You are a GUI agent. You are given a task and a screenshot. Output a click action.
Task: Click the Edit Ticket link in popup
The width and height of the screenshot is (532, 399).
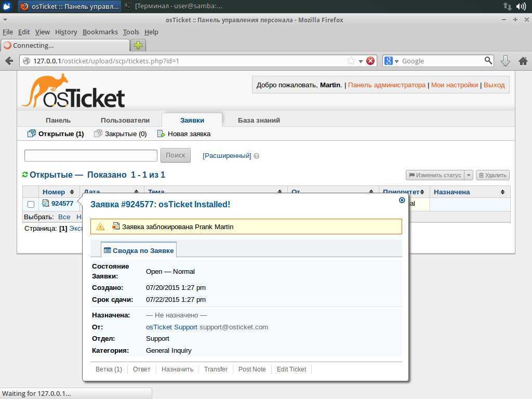[x=291, y=369]
